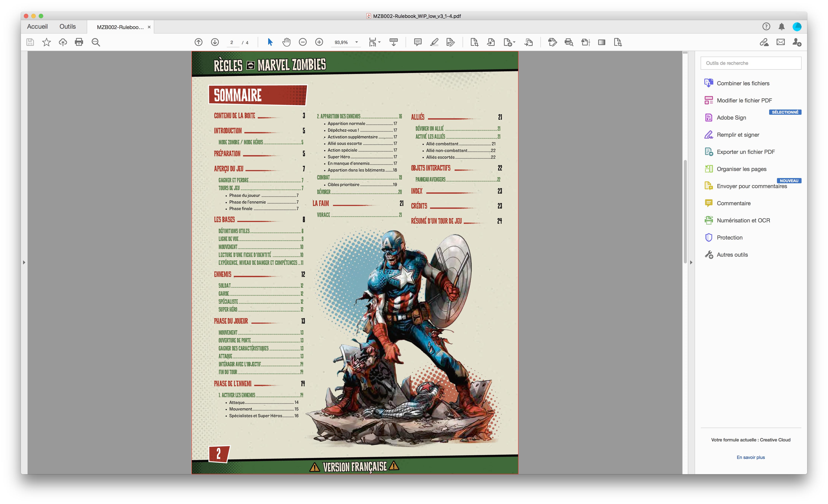Select the arrow selection tool

(x=270, y=42)
